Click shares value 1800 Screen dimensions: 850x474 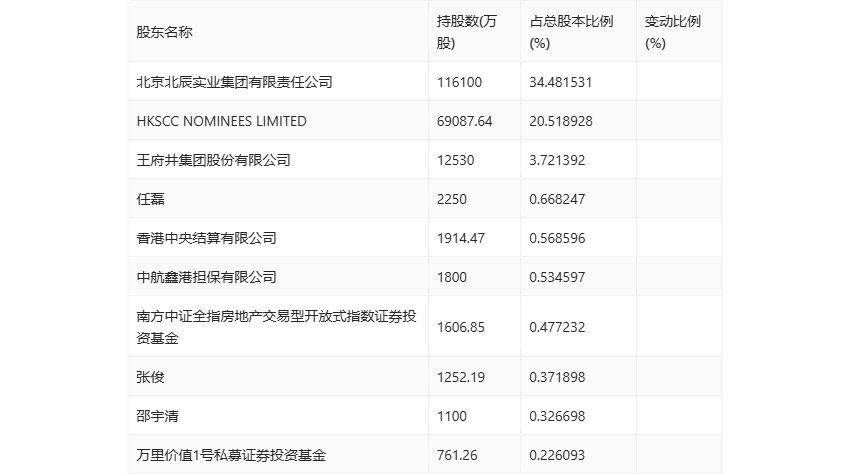pyautogui.click(x=452, y=278)
